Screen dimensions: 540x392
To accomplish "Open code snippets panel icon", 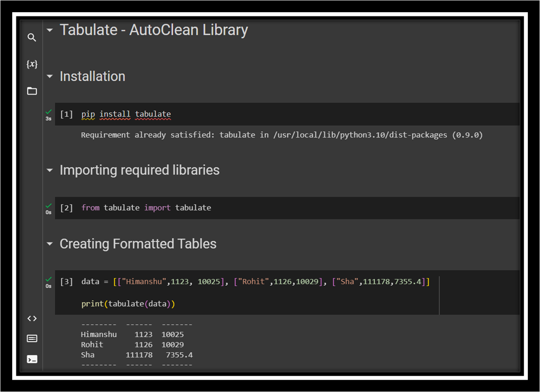I will click(32, 318).
